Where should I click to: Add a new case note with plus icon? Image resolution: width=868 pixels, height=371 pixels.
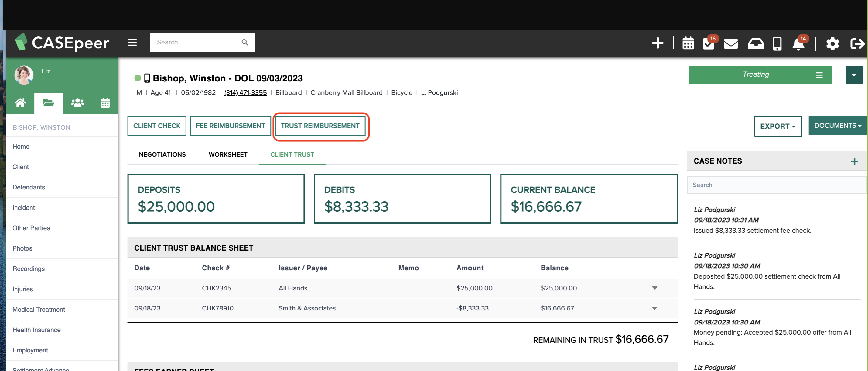(855, 161)
